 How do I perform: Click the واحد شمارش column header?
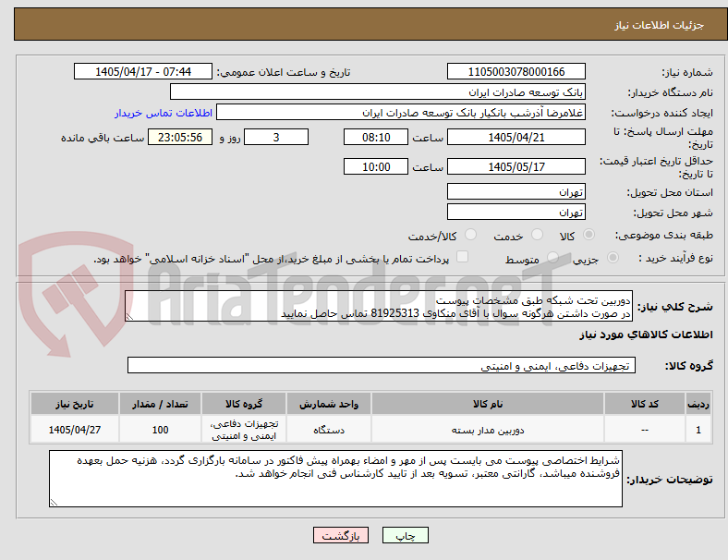[329, 404]
